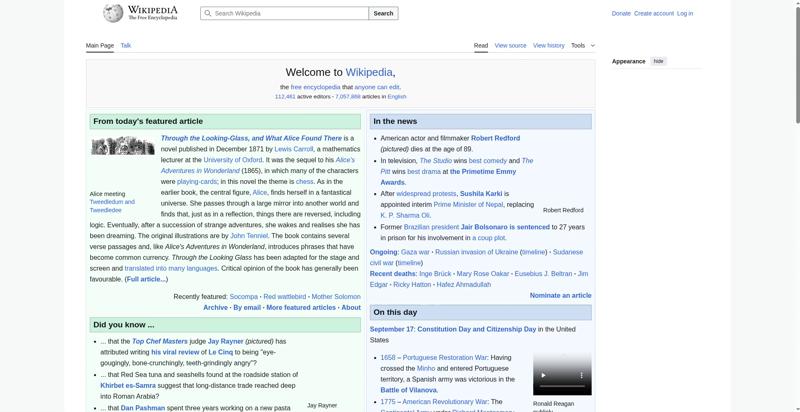
Task: Open the Gaza war ongoing link
Action: pyautogui.click(x=415, y=252)
